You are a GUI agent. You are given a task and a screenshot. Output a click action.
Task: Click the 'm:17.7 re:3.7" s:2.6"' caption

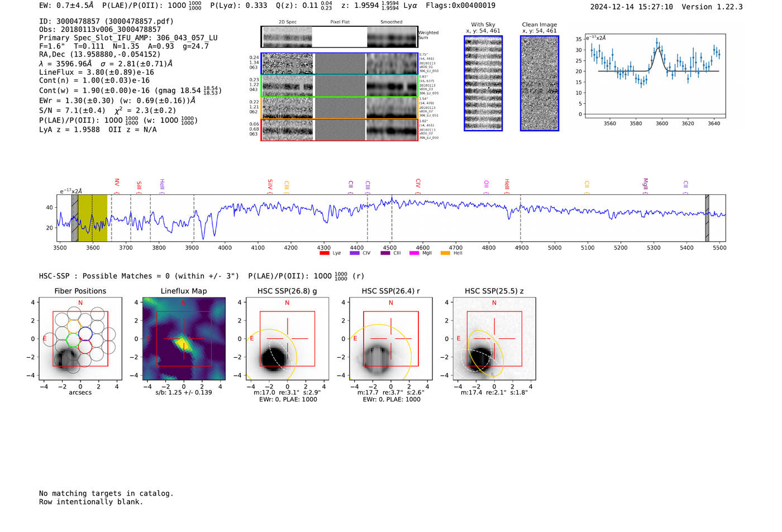(x=391, y=392)
